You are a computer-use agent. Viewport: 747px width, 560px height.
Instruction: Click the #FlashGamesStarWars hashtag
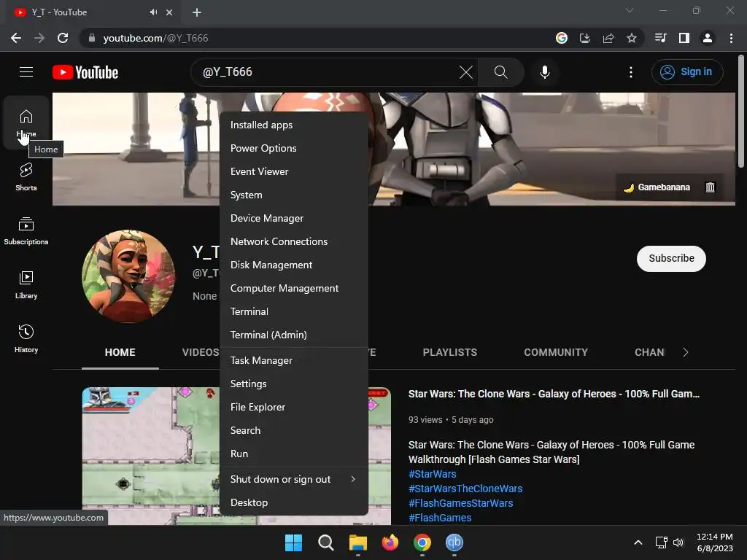point(461,503)
